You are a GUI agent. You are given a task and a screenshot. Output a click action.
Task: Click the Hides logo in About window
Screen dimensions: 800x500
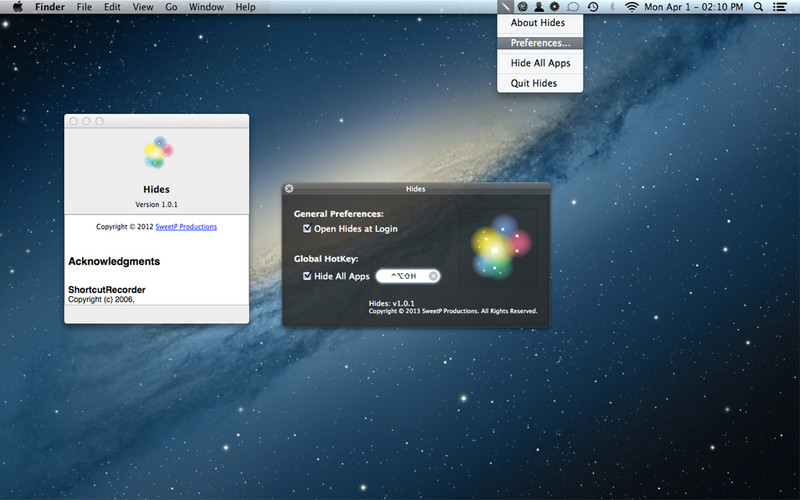158,152
